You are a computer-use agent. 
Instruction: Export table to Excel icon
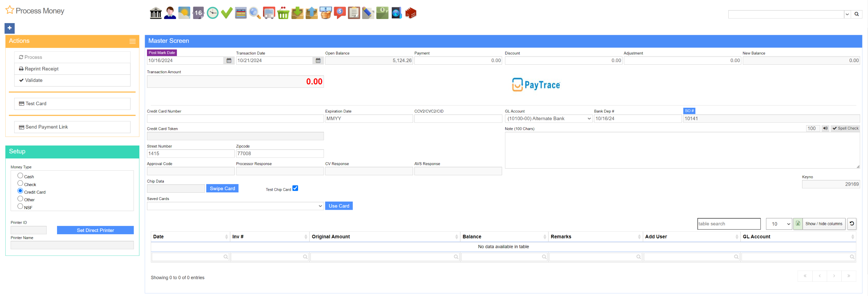798,223
